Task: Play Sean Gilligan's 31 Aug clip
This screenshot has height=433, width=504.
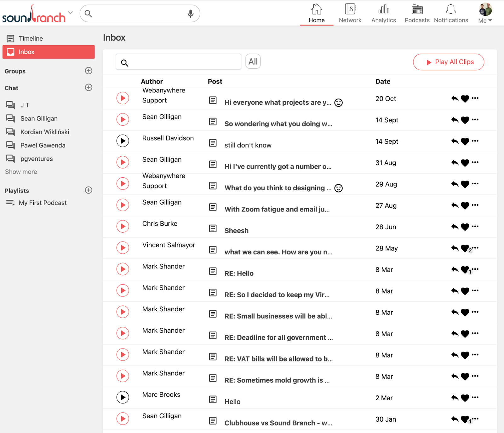Action: click(123, 162)
